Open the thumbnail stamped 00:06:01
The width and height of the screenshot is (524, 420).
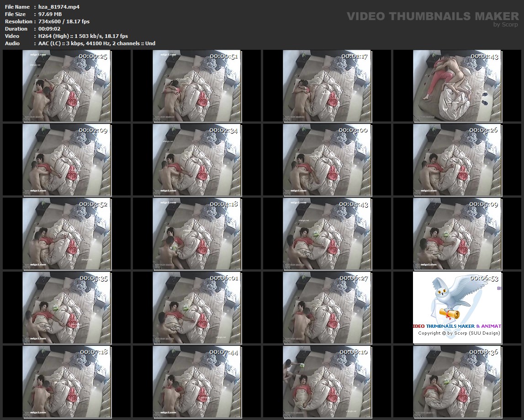click(197, 308)
